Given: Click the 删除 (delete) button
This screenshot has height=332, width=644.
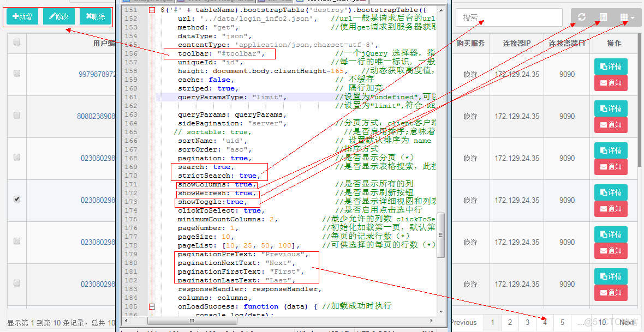Looking at the screenshot, I should tap(96, 16).
